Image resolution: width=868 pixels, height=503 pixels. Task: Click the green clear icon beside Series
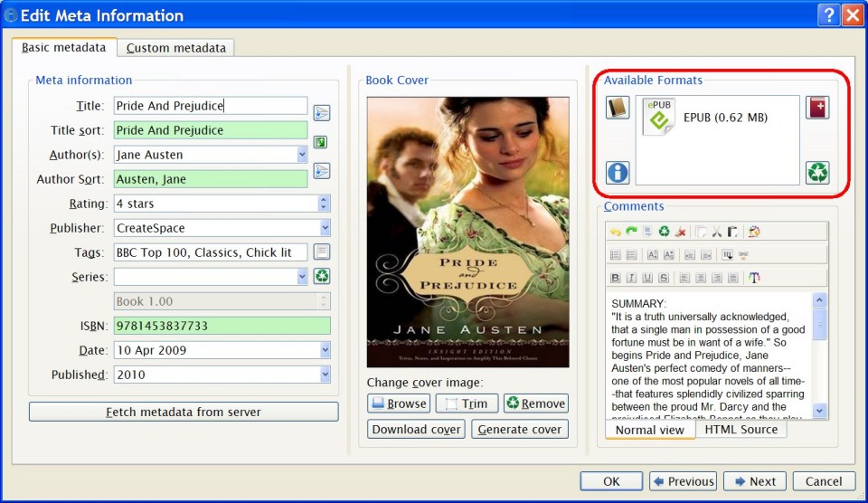click(322, 276)
